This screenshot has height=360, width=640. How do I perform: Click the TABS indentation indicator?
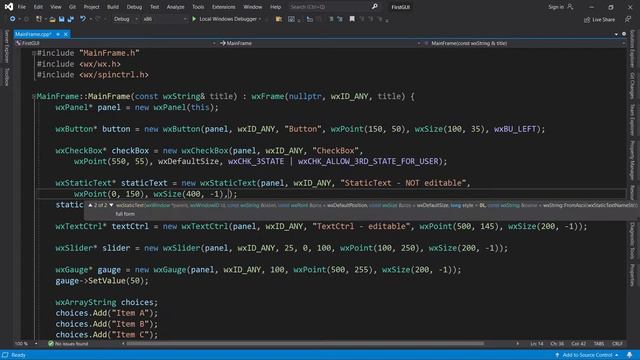[599, 344]
